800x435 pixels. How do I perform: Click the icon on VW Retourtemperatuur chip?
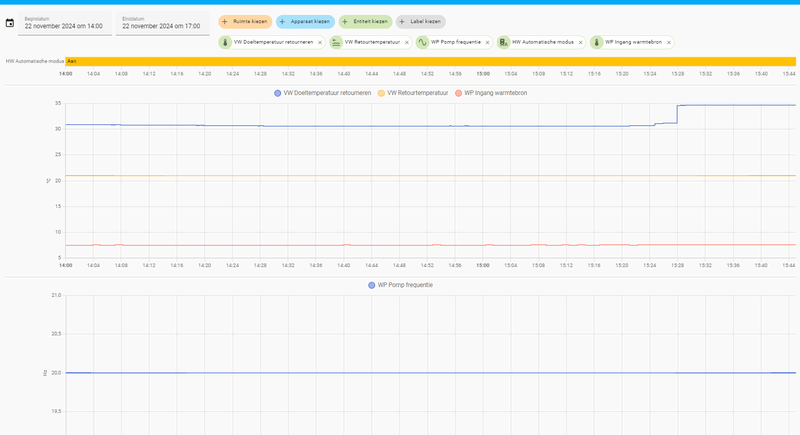(x=336, y=42)
